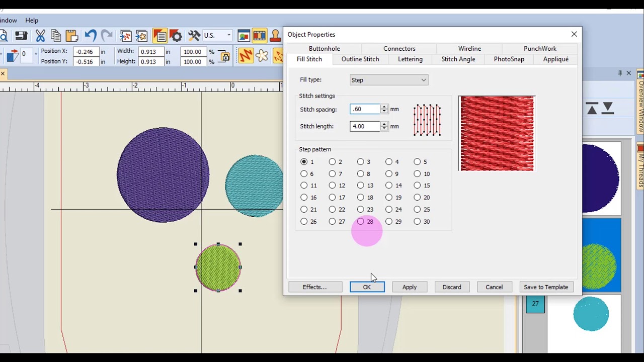
Task: Click the rotate shape icon beside angle field
Action: [12, 55]
